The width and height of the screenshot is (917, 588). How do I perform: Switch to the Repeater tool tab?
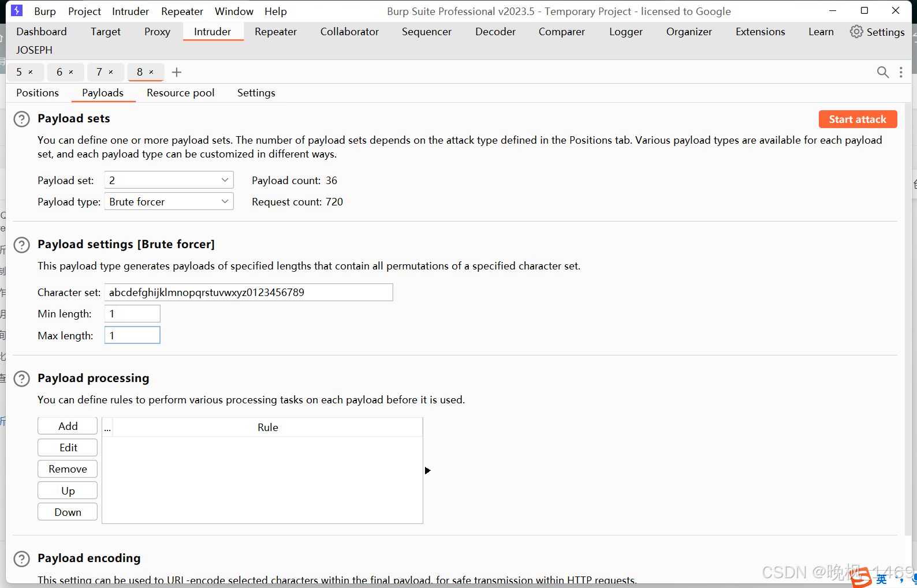275,32
